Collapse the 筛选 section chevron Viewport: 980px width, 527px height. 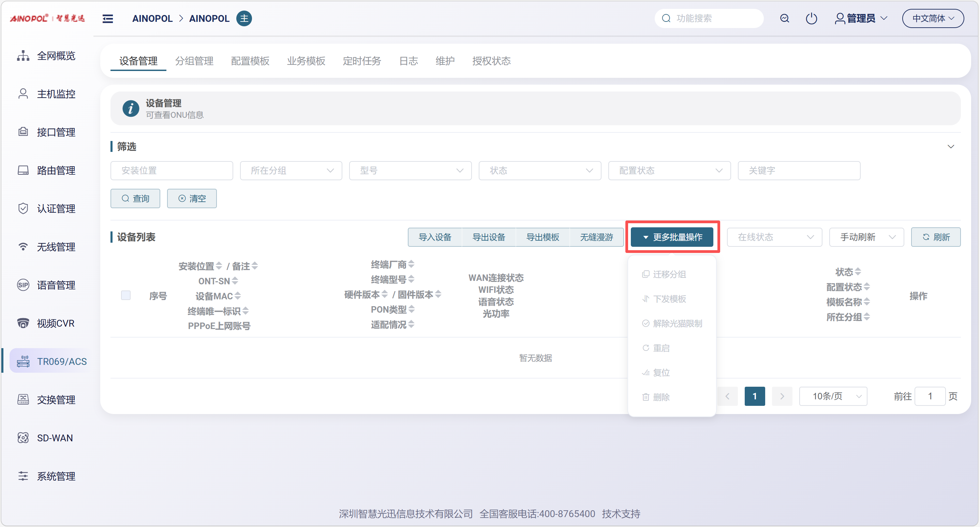pos(950,147)
